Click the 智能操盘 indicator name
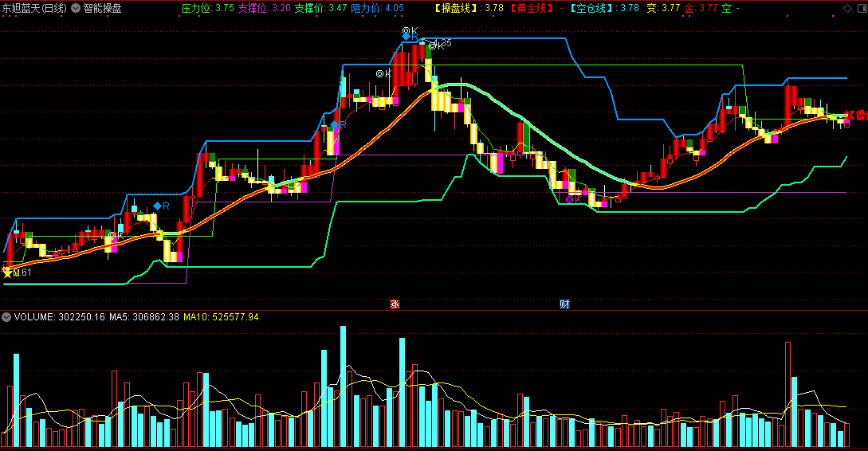 pos(102,8)
